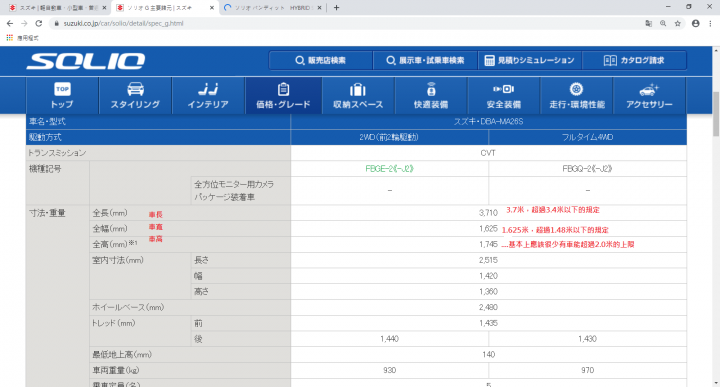This screenshot has width=720, height=387.
Task: Click the browser forward arrow
Action: [x=24, y=23]
